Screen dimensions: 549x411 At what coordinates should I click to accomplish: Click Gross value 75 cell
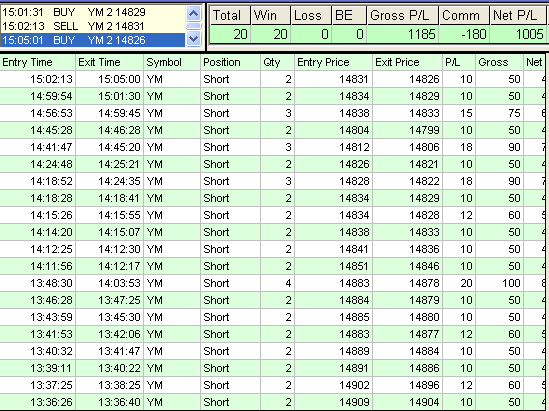(500, 113)
